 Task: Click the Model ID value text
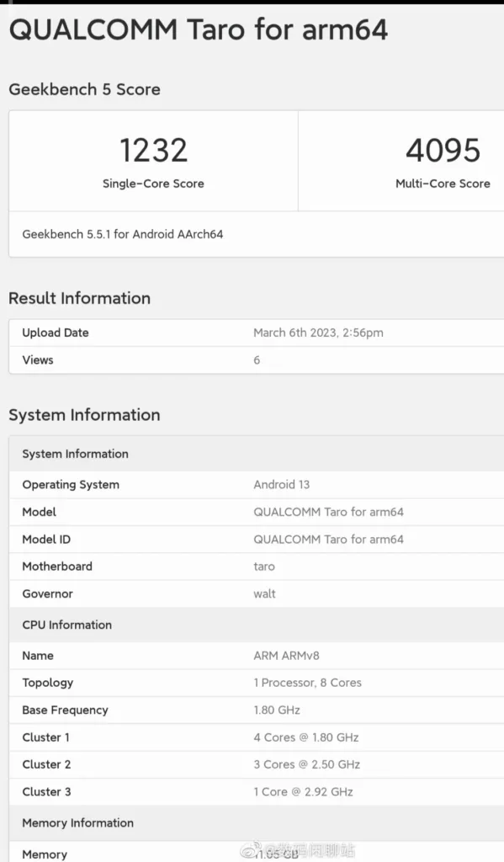[328, 540]
